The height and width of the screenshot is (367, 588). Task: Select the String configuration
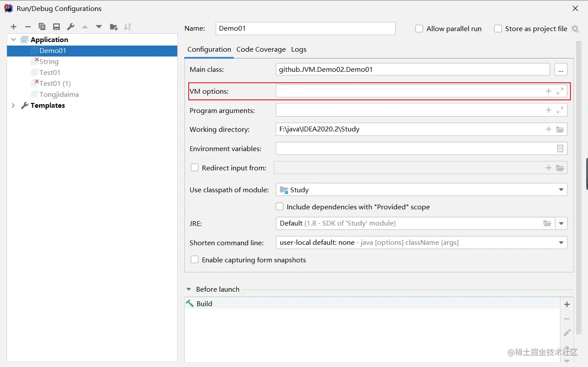pos(92,62)
